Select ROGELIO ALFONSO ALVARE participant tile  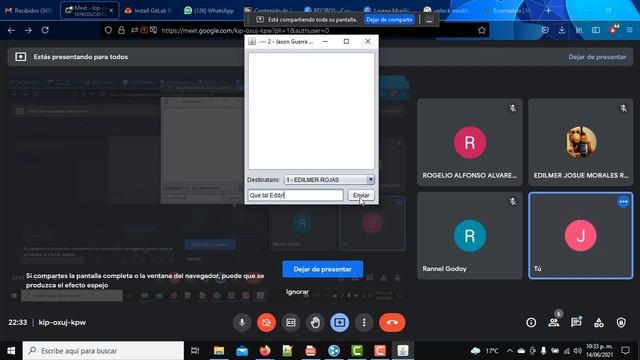pos(470,142)
